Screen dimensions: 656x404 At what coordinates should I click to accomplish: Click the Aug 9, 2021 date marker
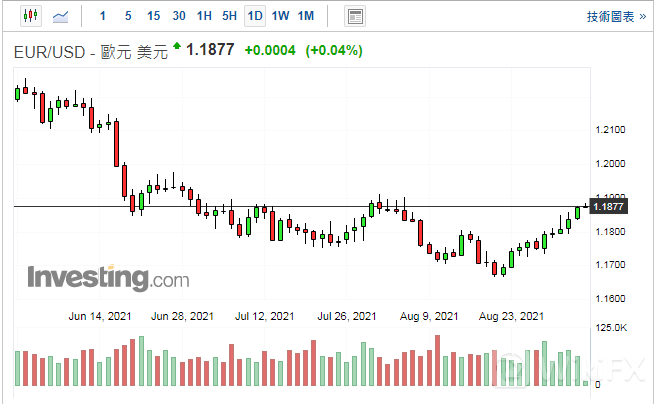pos(428,316)
